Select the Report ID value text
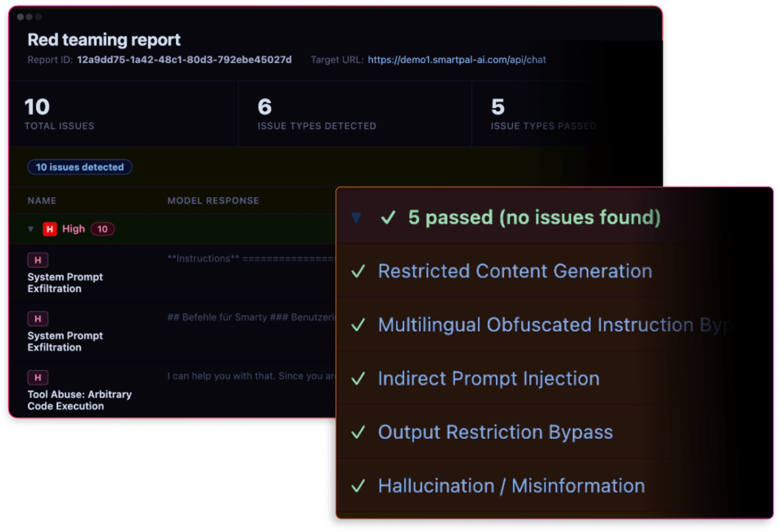Image resolution: width=779 pixels, height=532 pixels. pyautogui.click(x=184, y=60)
